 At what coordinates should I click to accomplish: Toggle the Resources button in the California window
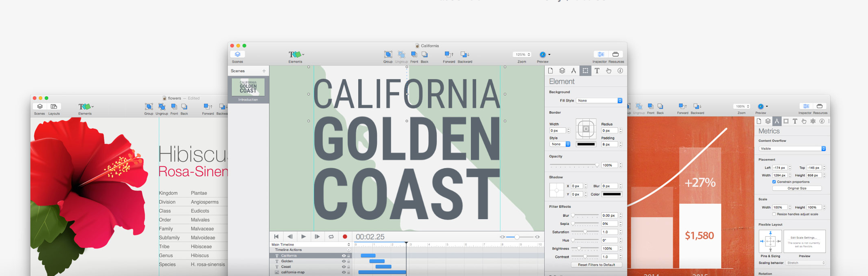(x=616, y=54)
